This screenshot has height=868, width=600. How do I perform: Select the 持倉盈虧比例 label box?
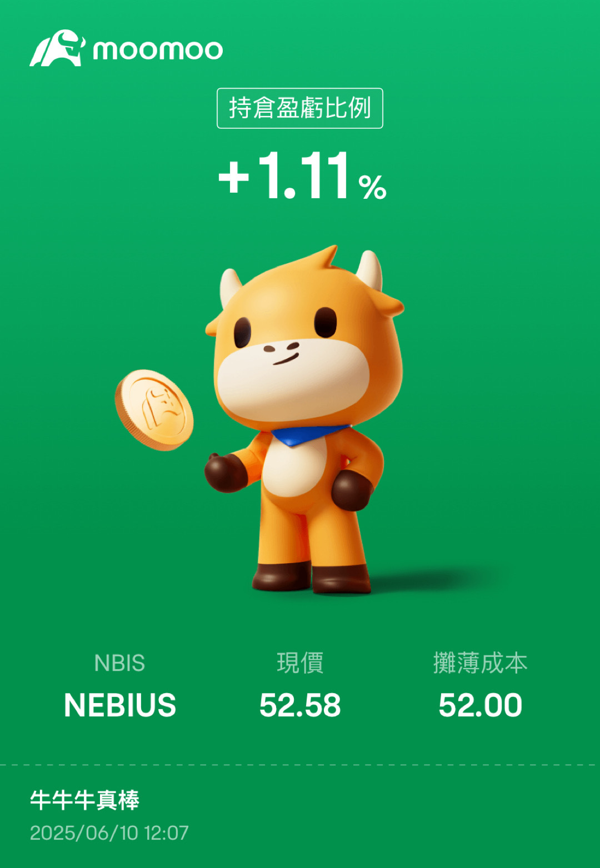(300, 108)
